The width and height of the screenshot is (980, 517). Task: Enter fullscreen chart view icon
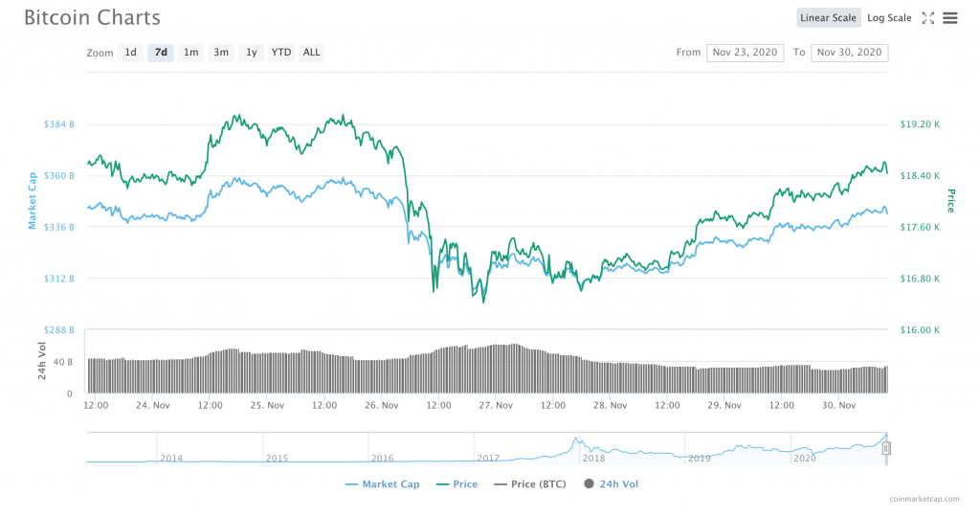point(927,18)
